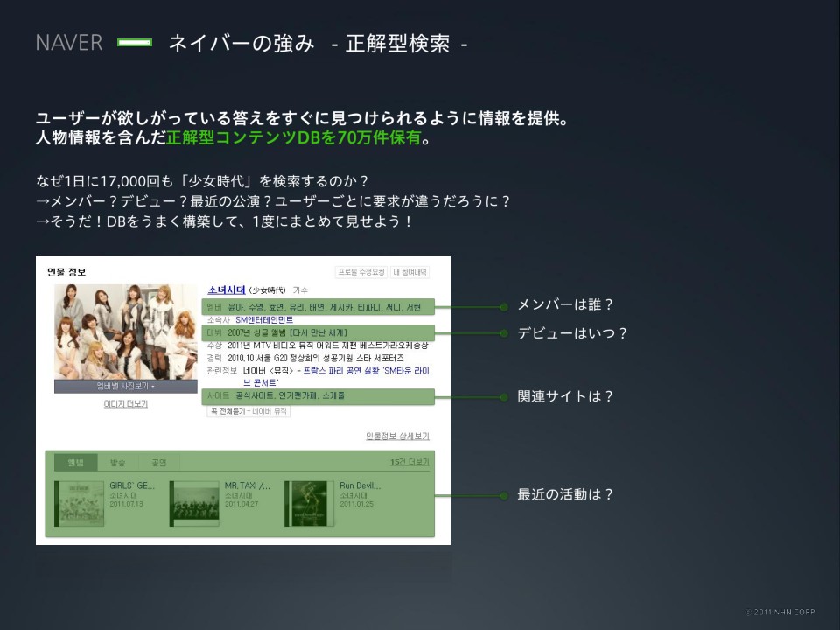Click the Run Devil... album title
The image size is (840, 630).
[x=360, y=486]
